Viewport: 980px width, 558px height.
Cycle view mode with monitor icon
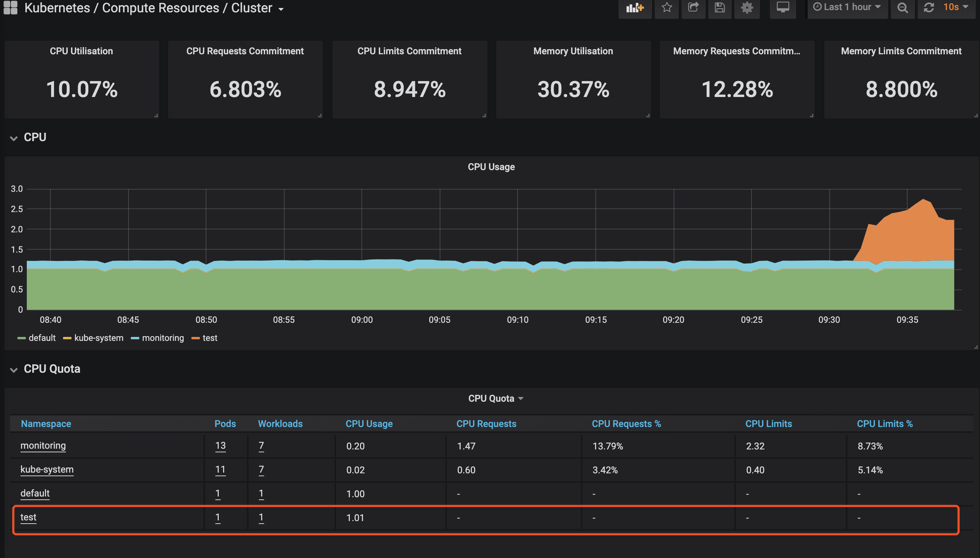click(783, 8)
